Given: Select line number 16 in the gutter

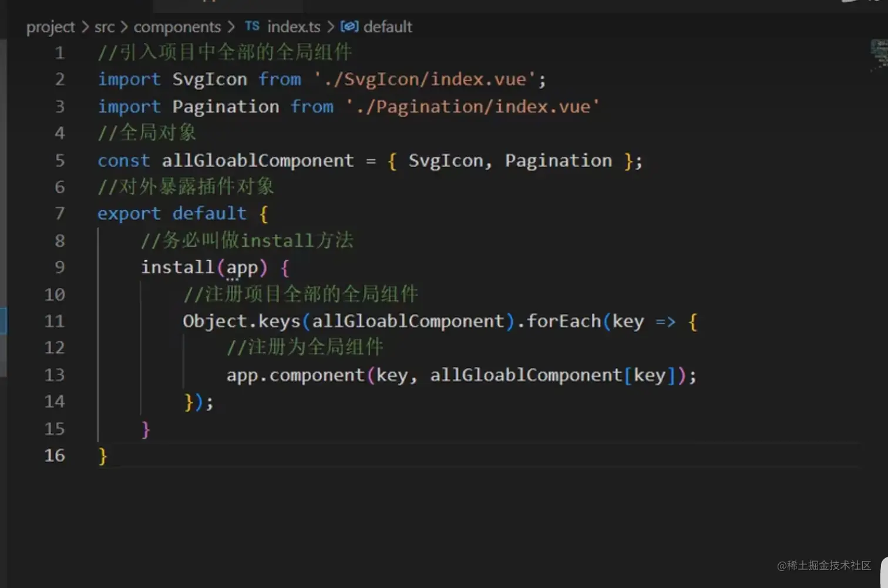Looking at the screenshot, I should click(x=55, y=455).
